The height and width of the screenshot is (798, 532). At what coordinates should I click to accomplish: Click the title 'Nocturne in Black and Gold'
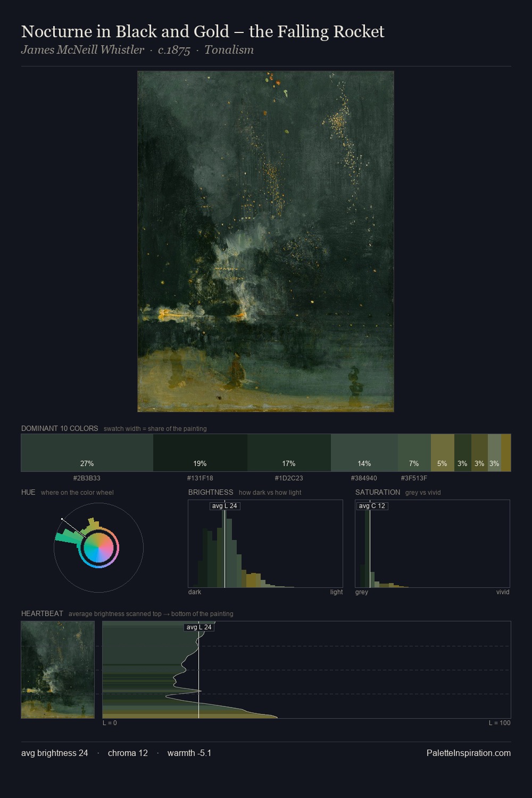coord(203,31)
